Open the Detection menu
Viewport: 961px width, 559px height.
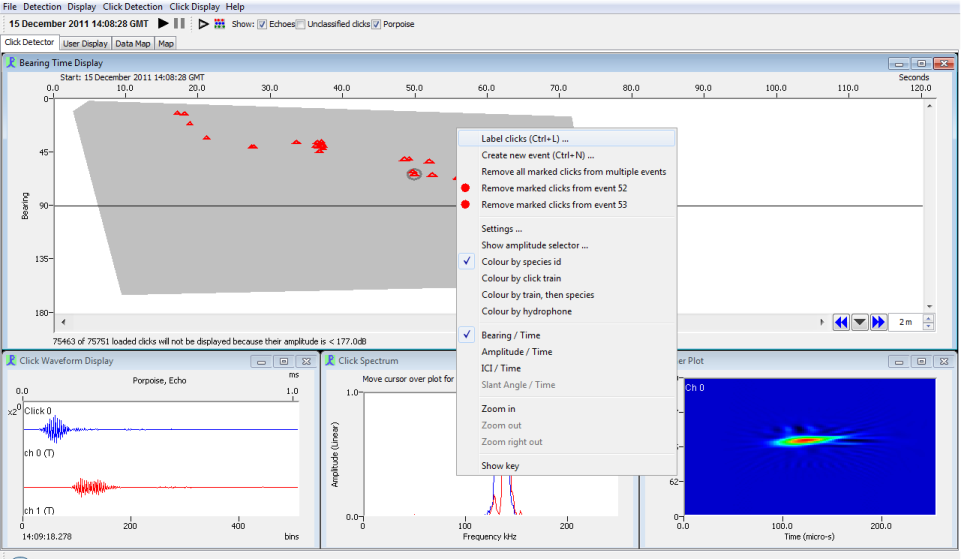tap(42, 7)
